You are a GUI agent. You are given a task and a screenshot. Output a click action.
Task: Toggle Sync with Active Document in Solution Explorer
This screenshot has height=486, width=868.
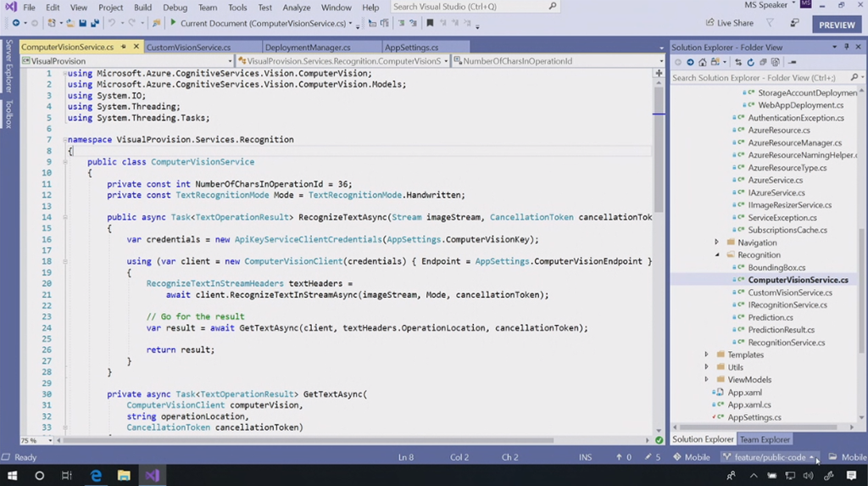(738, 62)
